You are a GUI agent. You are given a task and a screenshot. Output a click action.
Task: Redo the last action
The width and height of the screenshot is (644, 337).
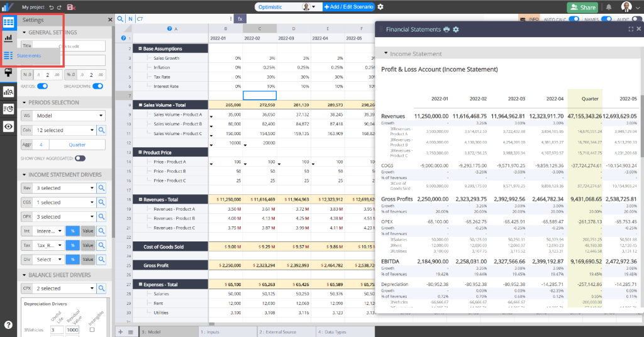coord(59,7)
